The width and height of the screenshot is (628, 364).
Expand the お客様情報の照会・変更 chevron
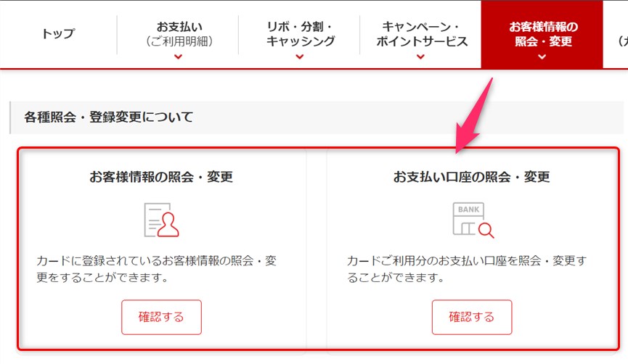(x=542, y=57)
